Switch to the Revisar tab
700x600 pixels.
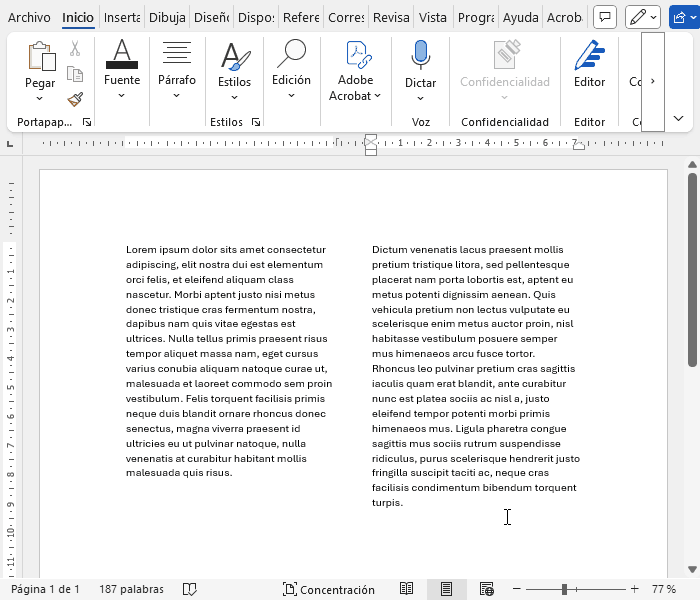point(391,17)
